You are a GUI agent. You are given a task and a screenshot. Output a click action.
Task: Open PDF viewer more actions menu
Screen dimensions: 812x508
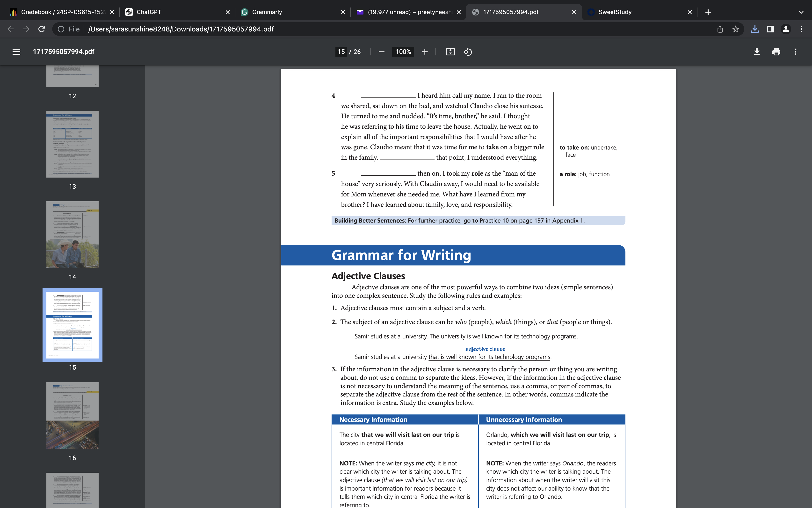(795, 52)
